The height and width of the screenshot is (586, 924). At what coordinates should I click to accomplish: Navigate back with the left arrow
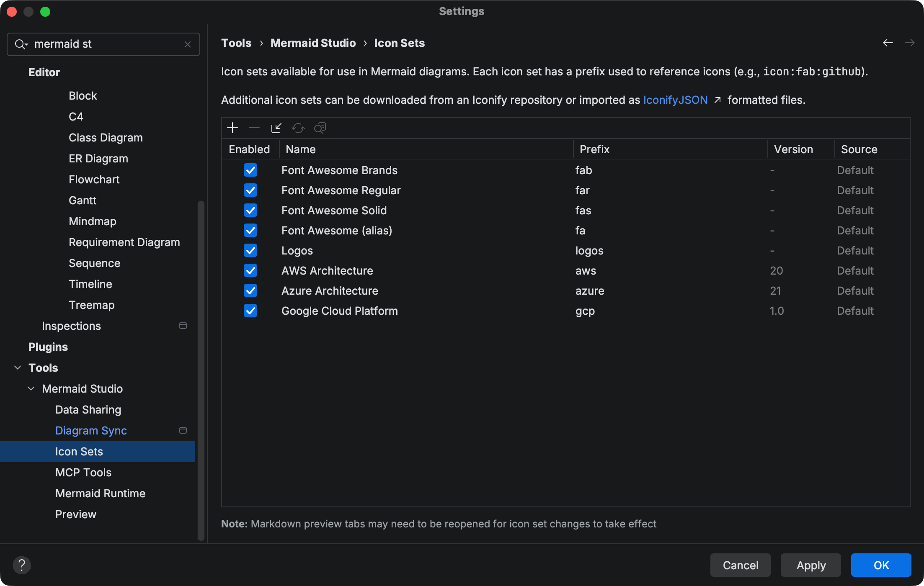tap(888, 43)
